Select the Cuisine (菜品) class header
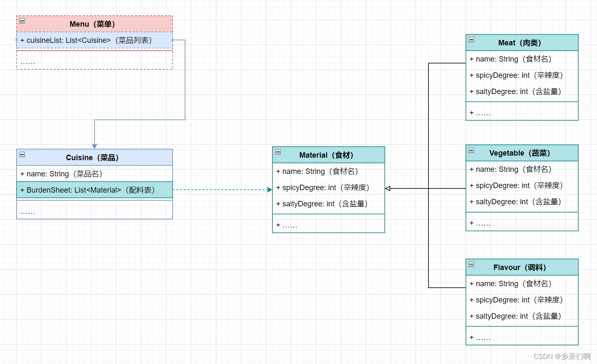Image resolution: width=597 pixels, height=364 pixels. coord(94,158)
